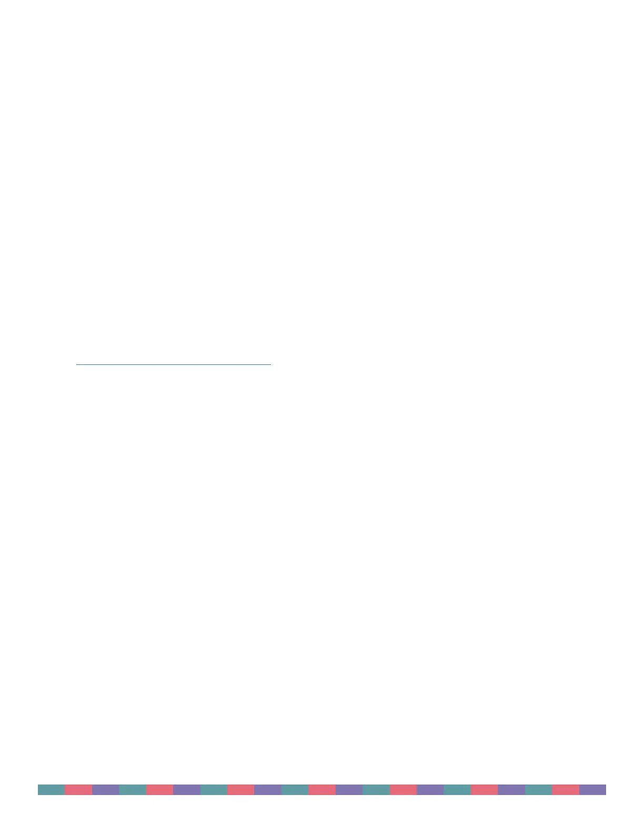The image size is (644, 834).
Task: Select the second pink block from the left
Action: [159, 789]
